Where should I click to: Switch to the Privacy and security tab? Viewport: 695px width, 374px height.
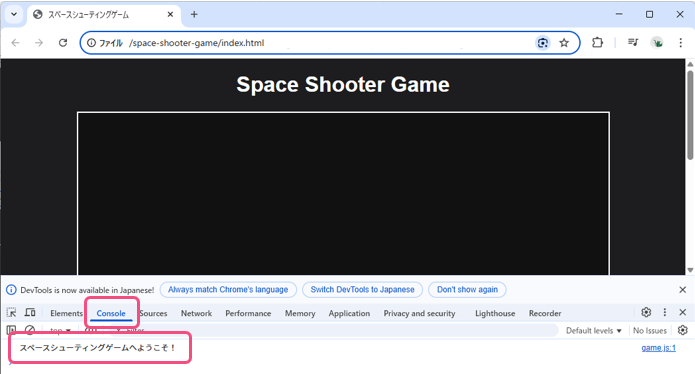click(419, 313)
